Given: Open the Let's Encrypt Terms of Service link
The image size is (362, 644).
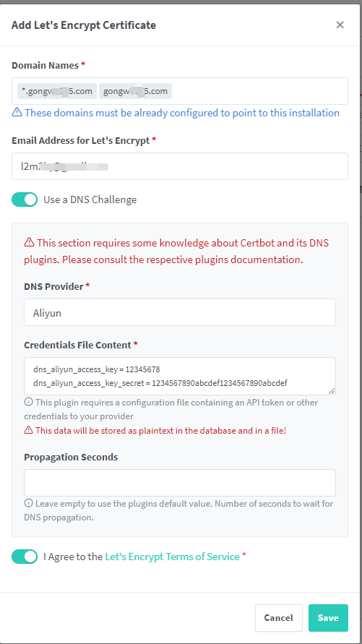Looking at the screenshot, I should (173, 557).
